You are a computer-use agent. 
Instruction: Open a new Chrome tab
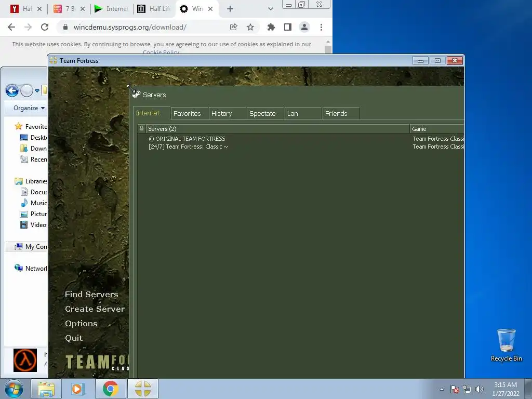click(230, 9)
